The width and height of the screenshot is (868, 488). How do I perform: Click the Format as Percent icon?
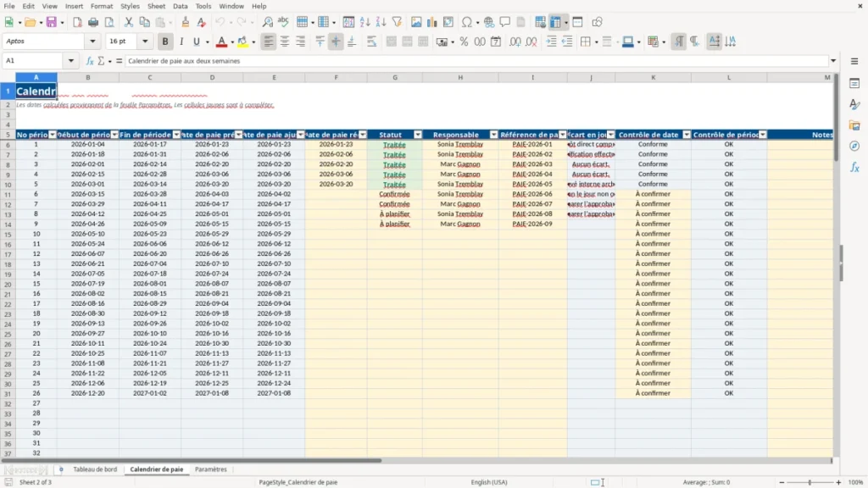coord(464,42)
